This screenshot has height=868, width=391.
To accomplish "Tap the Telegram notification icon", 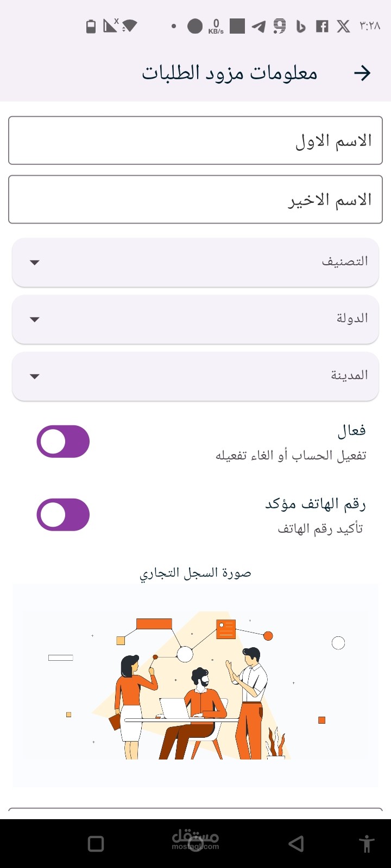I will pos(259,26).
